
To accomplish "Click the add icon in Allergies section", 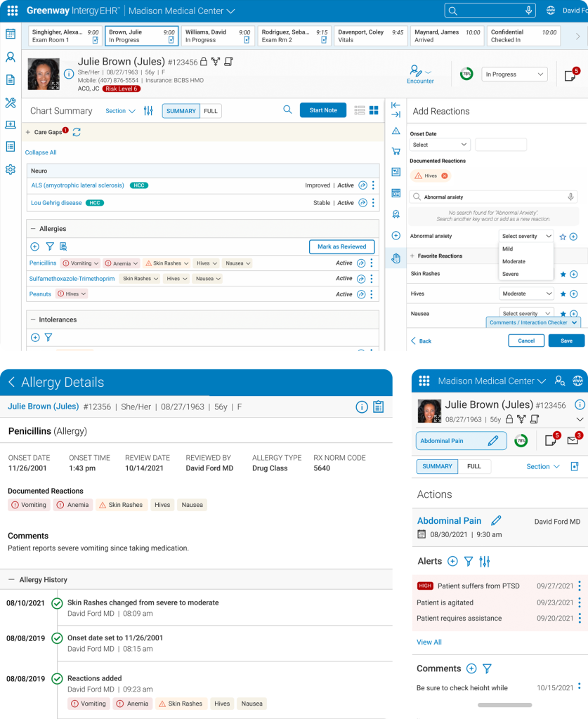I will pyautogui.click(x=35, y=246).
